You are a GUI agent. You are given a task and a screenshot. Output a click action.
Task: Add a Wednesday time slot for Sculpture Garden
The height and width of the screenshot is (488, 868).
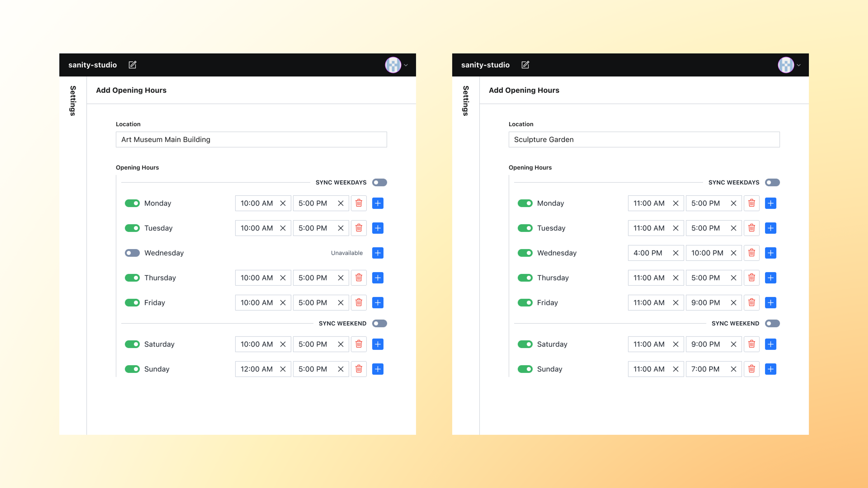pyautogui.click(x=771, y=253)
